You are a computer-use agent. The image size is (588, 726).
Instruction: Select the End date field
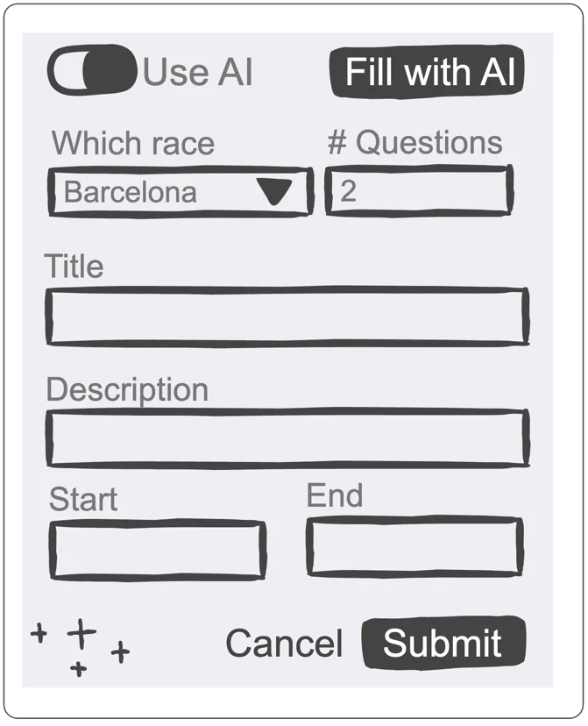414,547
